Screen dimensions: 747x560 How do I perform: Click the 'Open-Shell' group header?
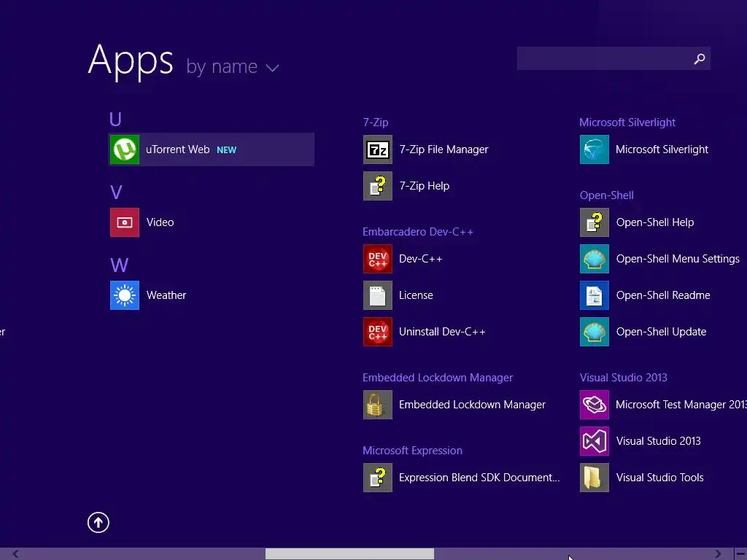click(606, 195)
